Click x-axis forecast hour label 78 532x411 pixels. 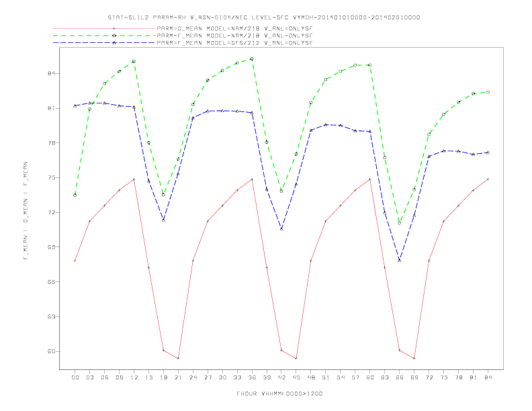click(x=459, y=377)
